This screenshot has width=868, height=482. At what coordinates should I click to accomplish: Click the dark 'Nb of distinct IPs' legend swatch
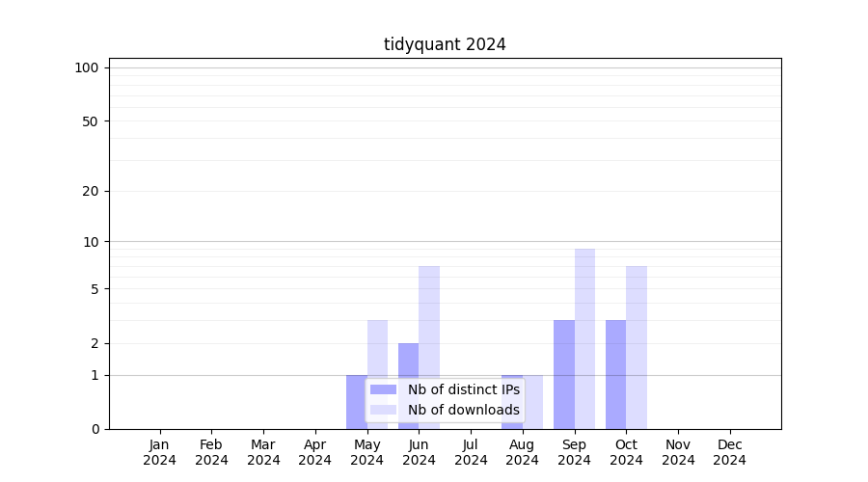click(x=383, y=389)
